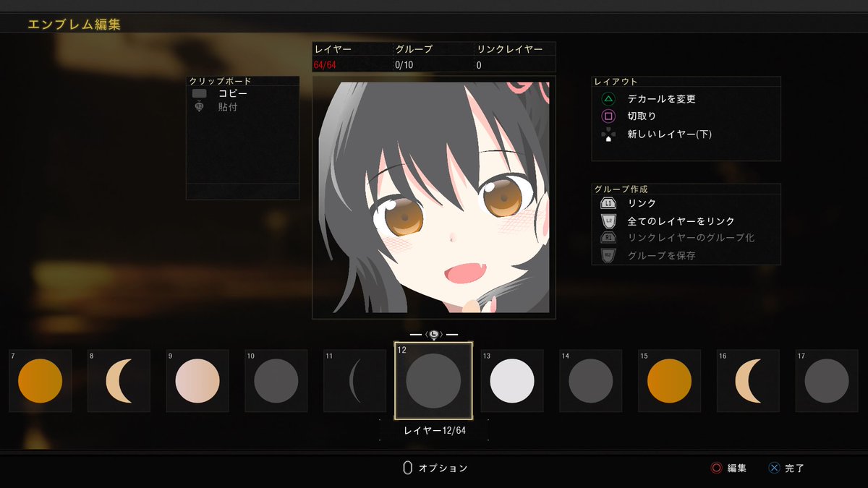Select layer 9 pale pink circle thumbnail
868x488 pixels.
pyautogui.click(x=197, y=381)
